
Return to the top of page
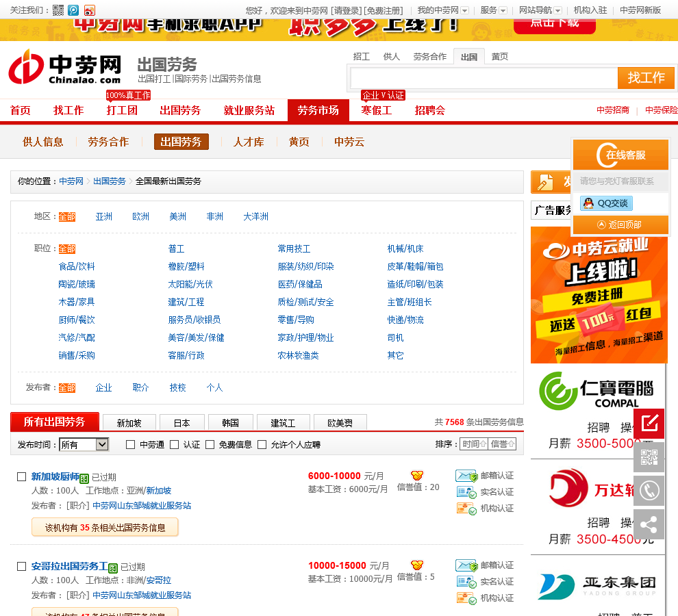620,224
